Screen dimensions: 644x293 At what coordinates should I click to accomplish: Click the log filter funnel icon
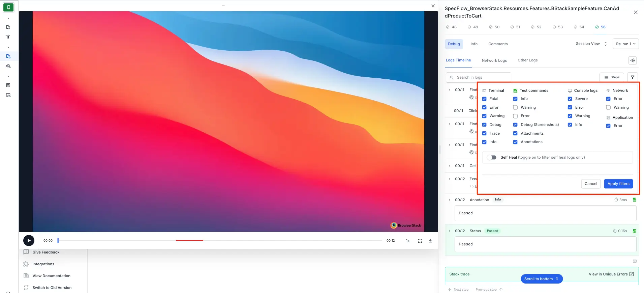click(632, 77)
